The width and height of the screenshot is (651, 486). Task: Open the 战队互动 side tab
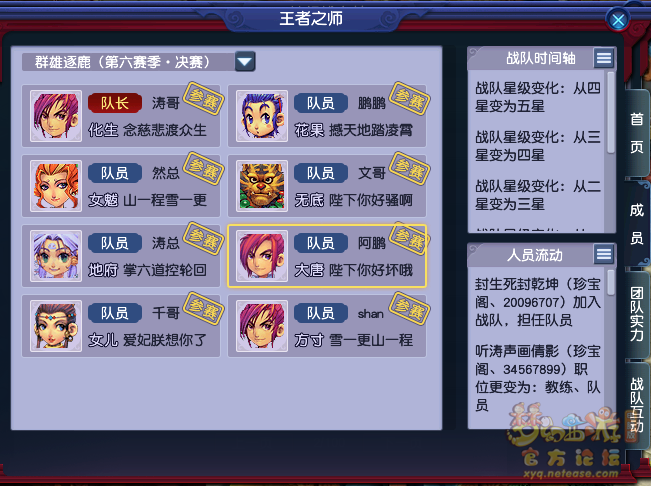point(637,405)
